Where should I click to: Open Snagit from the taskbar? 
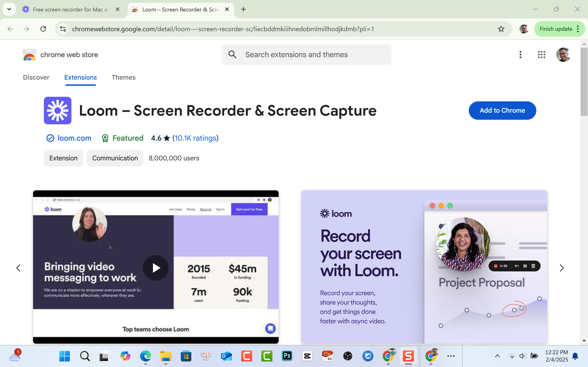(x=408, y=356)
